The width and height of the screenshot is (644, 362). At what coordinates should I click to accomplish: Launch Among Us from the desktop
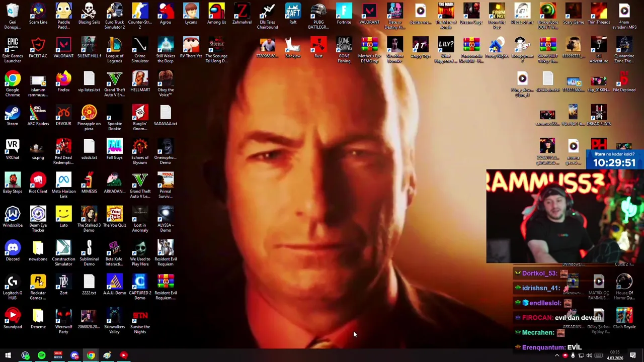coord(216,14)
